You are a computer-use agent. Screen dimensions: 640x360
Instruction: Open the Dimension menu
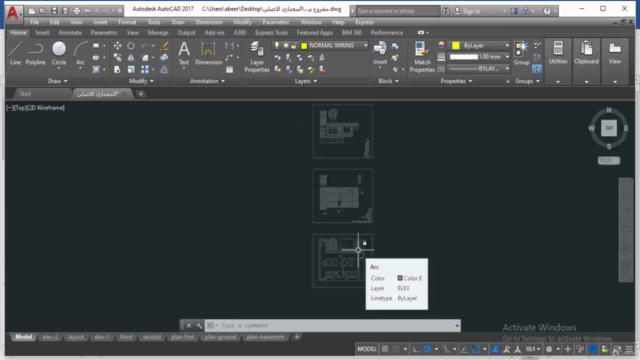209,22
